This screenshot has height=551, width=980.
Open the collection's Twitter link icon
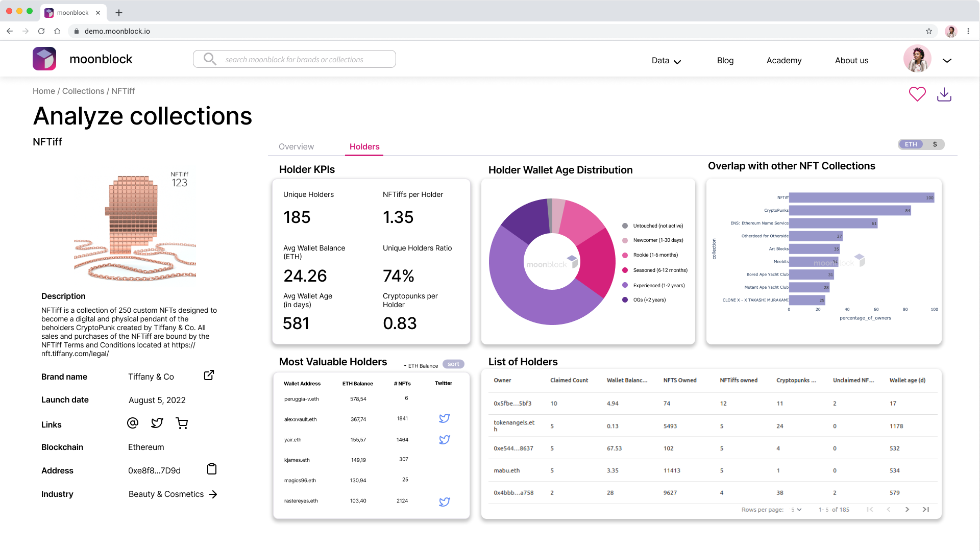point(157,423)
